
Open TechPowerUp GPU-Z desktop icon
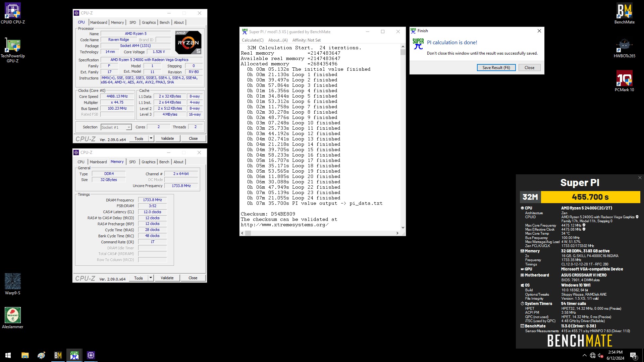(13, 50)
